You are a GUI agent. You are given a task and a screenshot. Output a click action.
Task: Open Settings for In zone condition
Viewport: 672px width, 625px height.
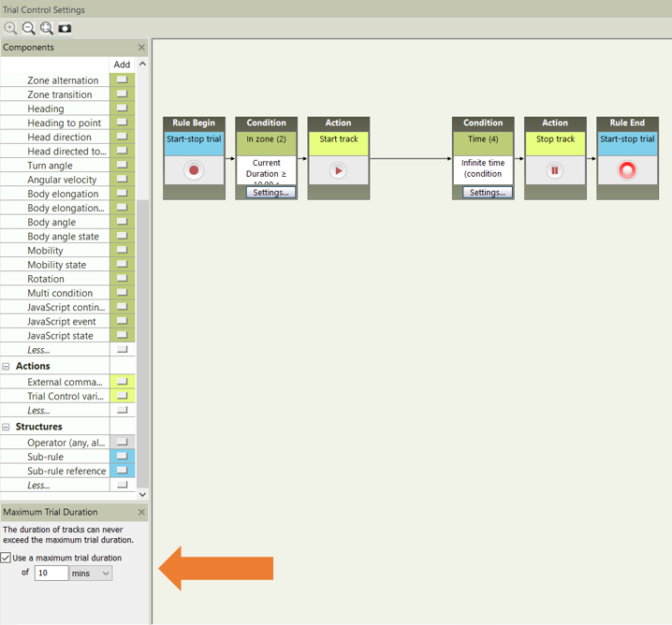270,193
